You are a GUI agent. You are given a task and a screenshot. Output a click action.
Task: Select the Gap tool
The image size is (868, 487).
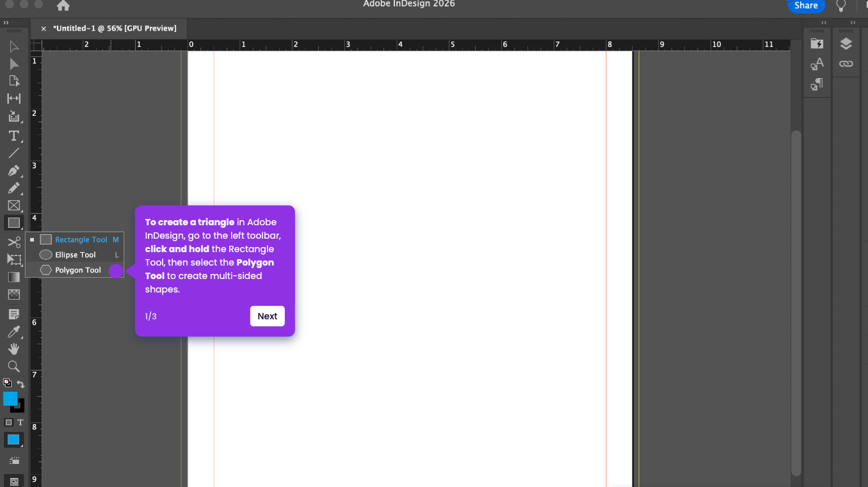(14, 99)
